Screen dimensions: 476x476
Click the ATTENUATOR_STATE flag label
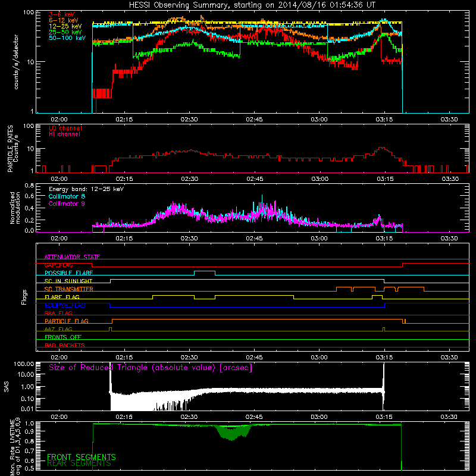[72, 257]
